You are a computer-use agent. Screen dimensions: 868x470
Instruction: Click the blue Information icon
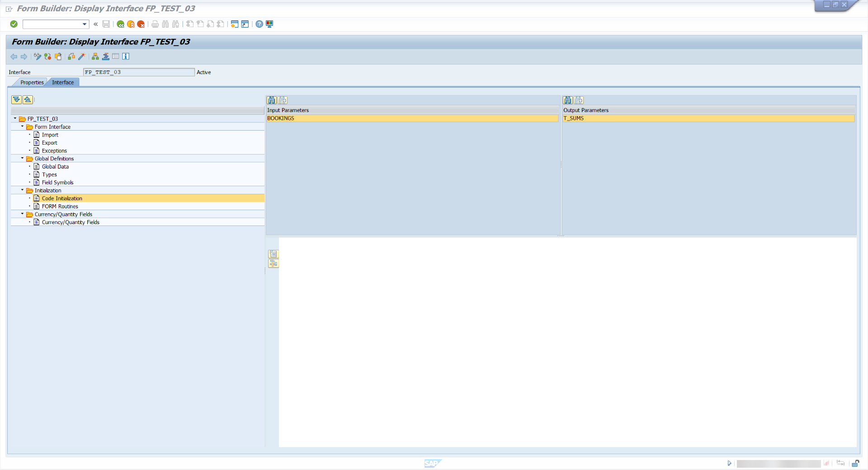[x=126, y=56]
